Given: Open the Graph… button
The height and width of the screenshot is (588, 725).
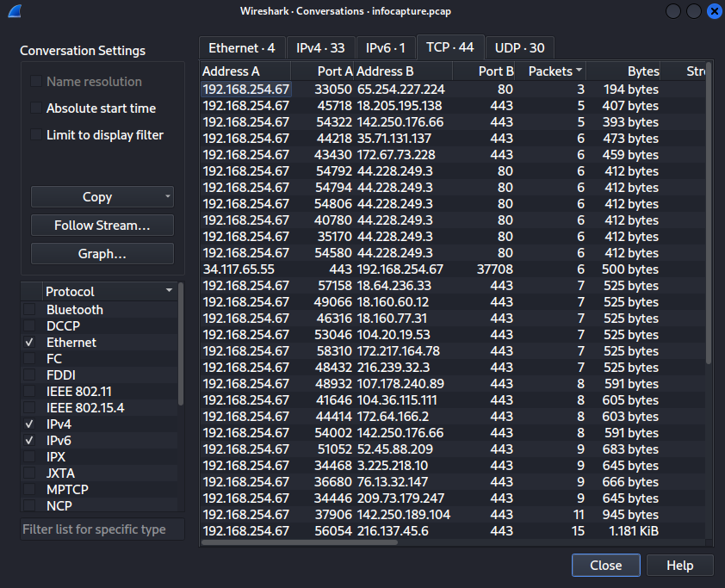Looking at the screenshot, I should (102, 254).
